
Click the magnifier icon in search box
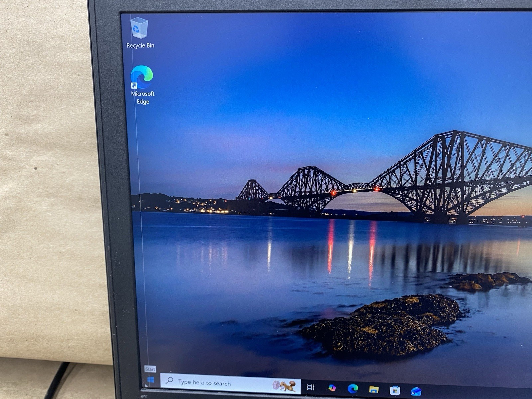point(169,380)
